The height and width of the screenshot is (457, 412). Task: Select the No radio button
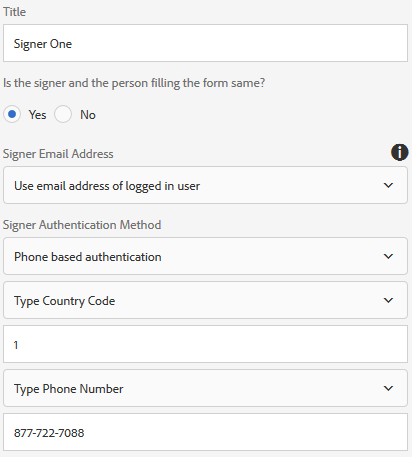pyautogui.click(x=63, y=114)
